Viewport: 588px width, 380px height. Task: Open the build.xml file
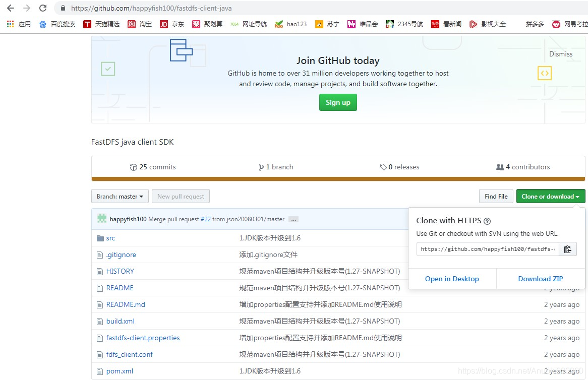click(121, 321)
